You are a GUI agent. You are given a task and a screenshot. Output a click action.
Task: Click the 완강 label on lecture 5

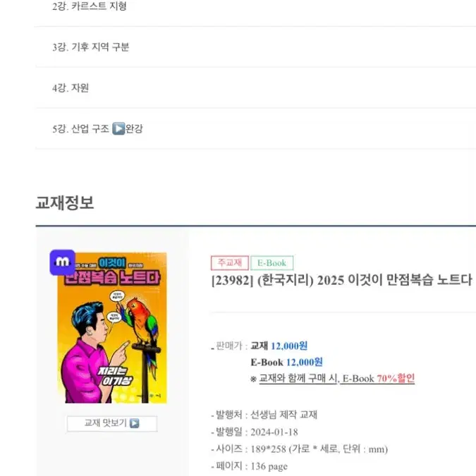click(134, 129)
